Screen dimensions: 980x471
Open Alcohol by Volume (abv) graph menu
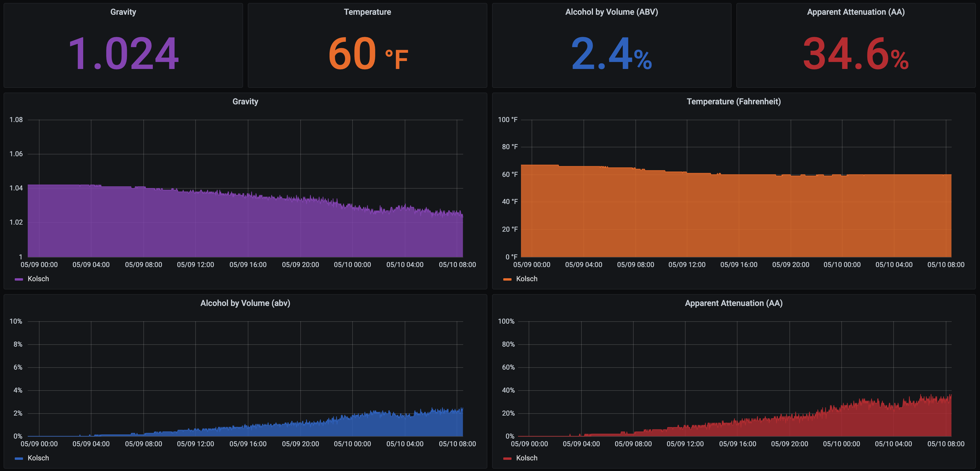[245, 303]
